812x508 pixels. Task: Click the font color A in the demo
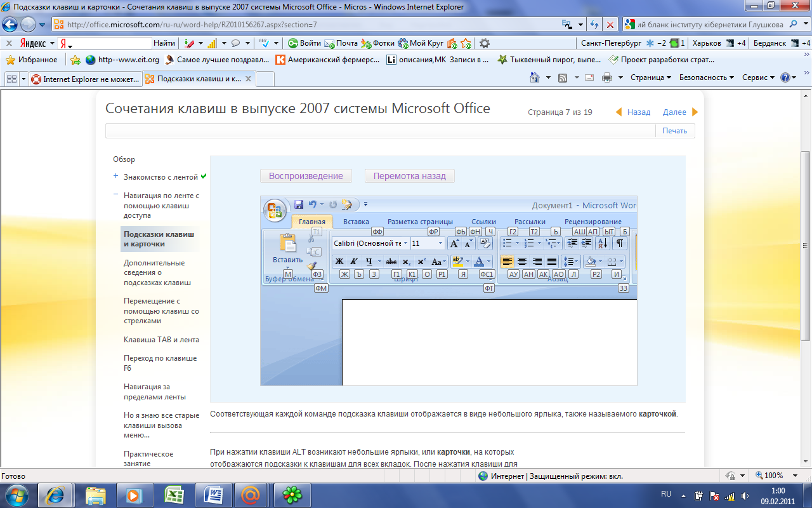(x=480, y=261)
